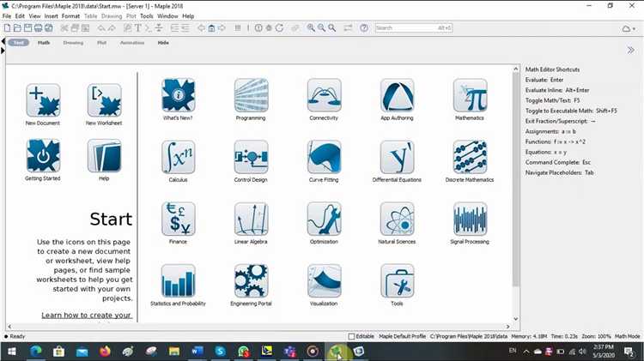Click in the Search field
644x361 pixels.
(414, 28)
